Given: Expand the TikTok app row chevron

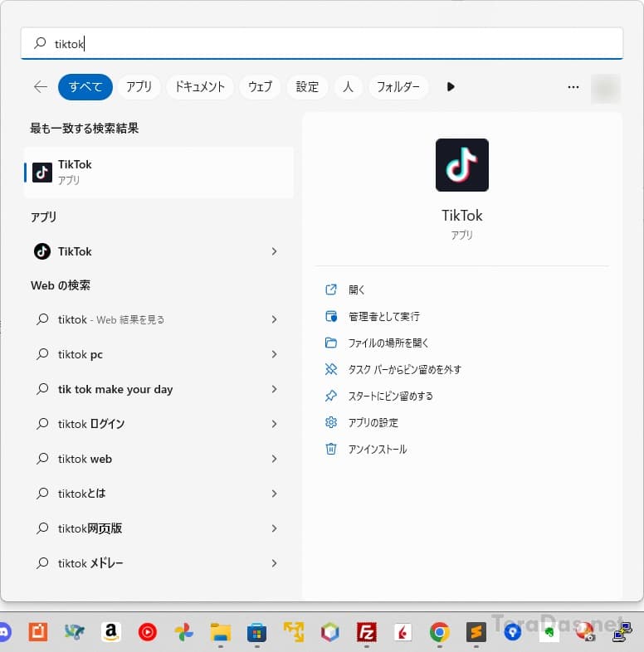Looking at the screenshot, I should coord(274,251).
